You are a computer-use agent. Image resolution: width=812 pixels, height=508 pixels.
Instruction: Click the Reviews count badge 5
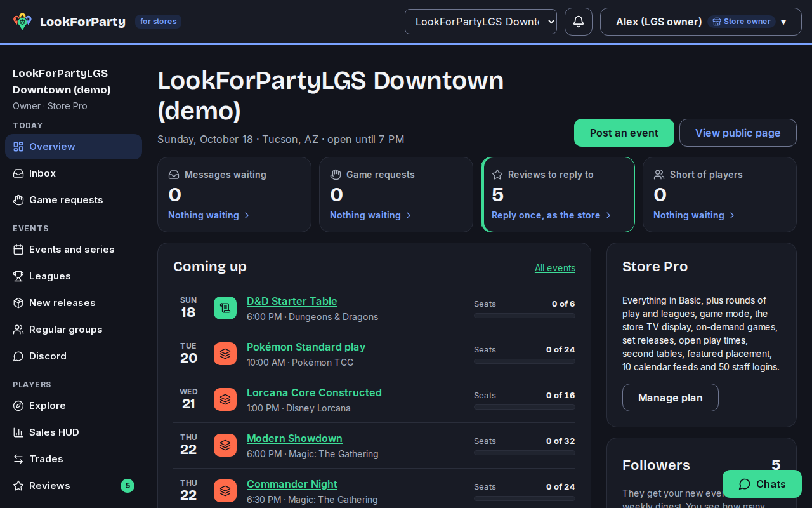tap(128, 486)
